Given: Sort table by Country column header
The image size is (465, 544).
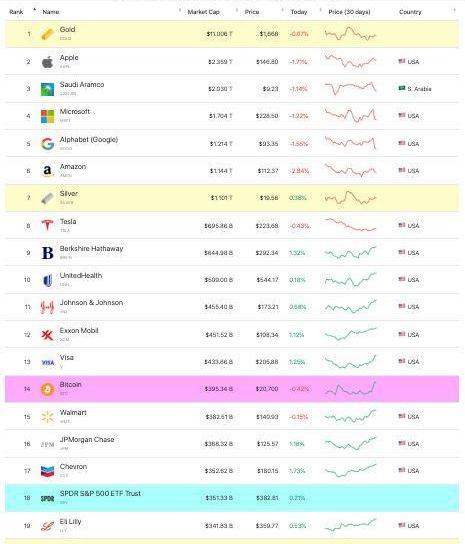Looking at the screenshot, I should coord(410,12).
